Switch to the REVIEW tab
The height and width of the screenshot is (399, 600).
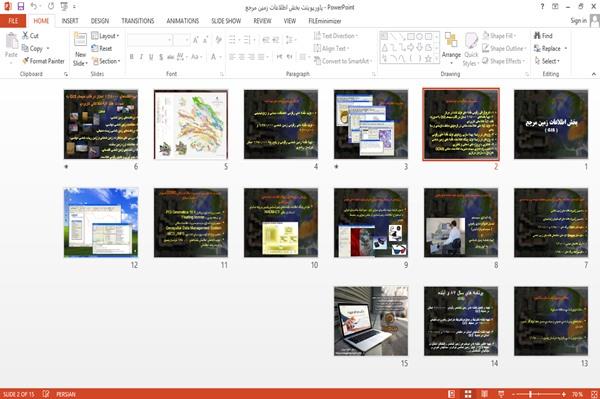(x=262, y=21)
